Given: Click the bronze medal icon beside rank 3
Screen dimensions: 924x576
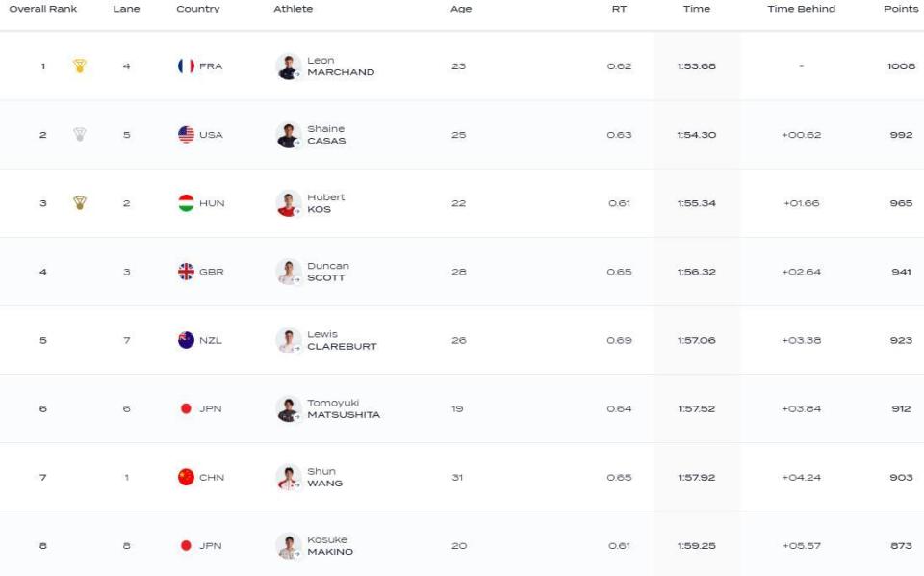Looking at the screenshot, I should pos(80,203).
